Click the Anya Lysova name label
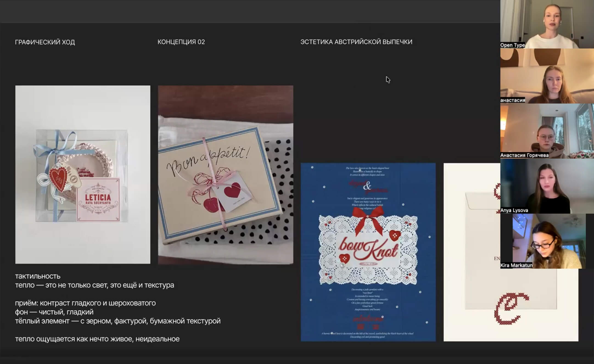The width and height of the screenshot is (594, 364). click(x=514, y=210)
